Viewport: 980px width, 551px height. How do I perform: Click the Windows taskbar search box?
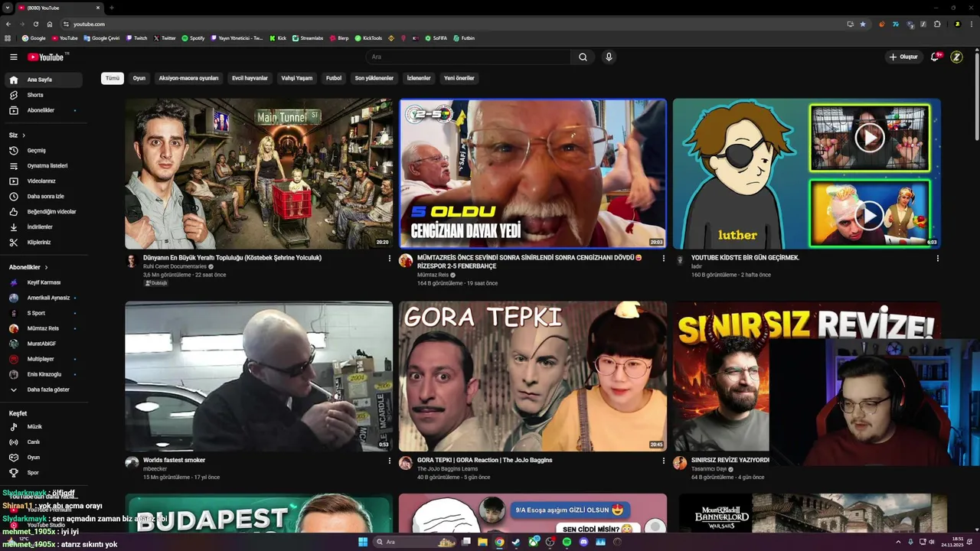point(413,542)
